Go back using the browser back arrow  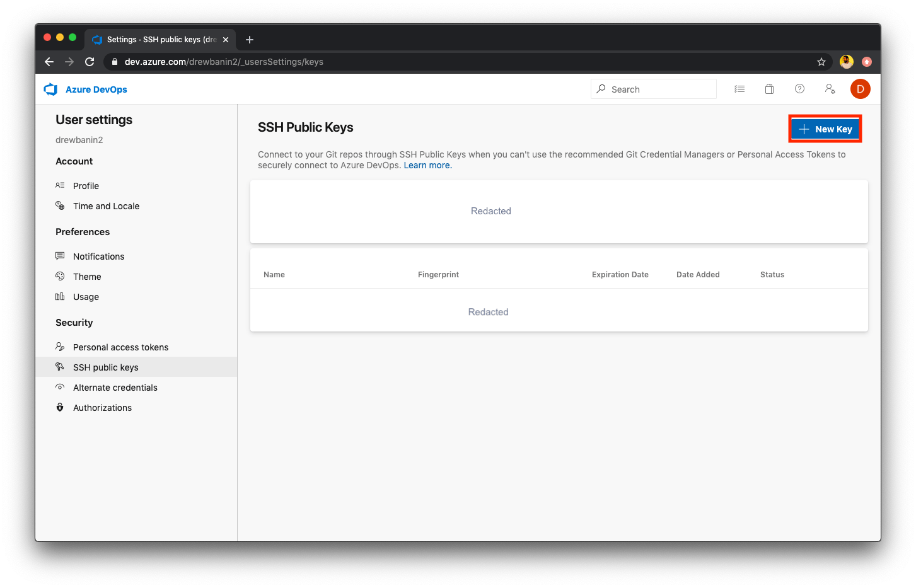[49, 62]
